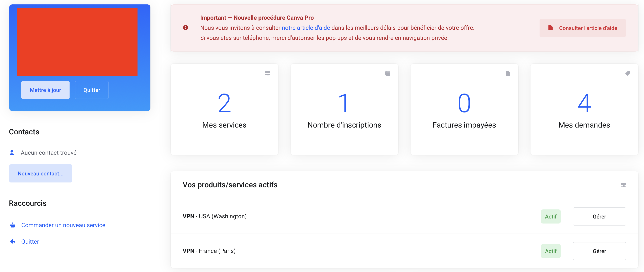Open Commander un nouveau service link
The height and width of the screenshot is (272, 644).
(x=63, y=225)
